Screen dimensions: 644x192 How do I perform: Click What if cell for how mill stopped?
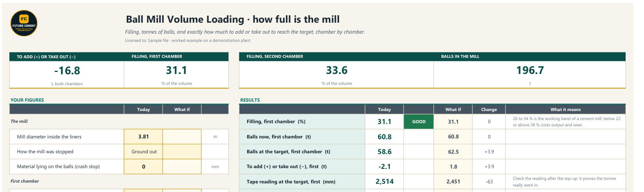182,152
